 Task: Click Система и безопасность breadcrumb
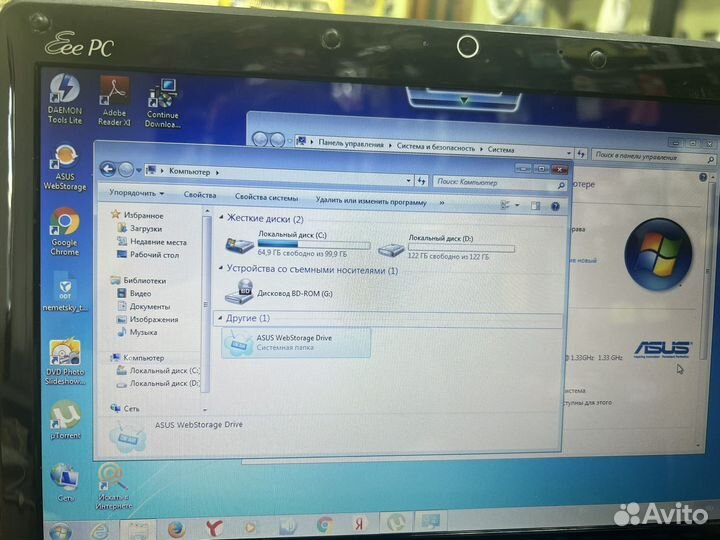point(436,147)
